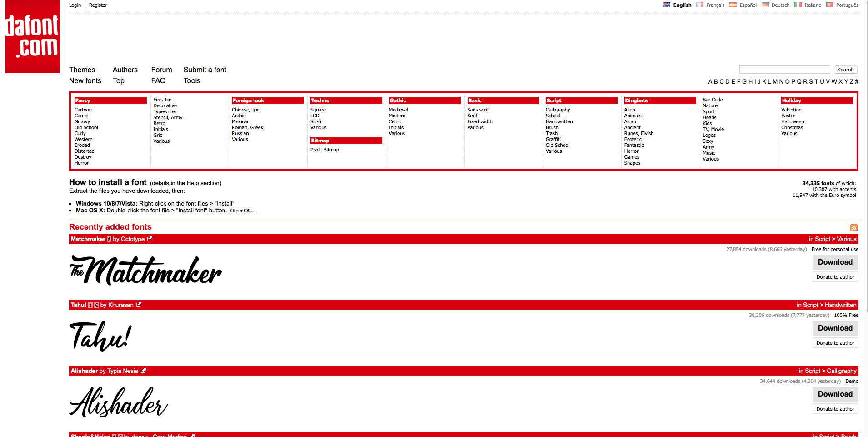Open fonts starting with # symbol

(x=856, y=81)
